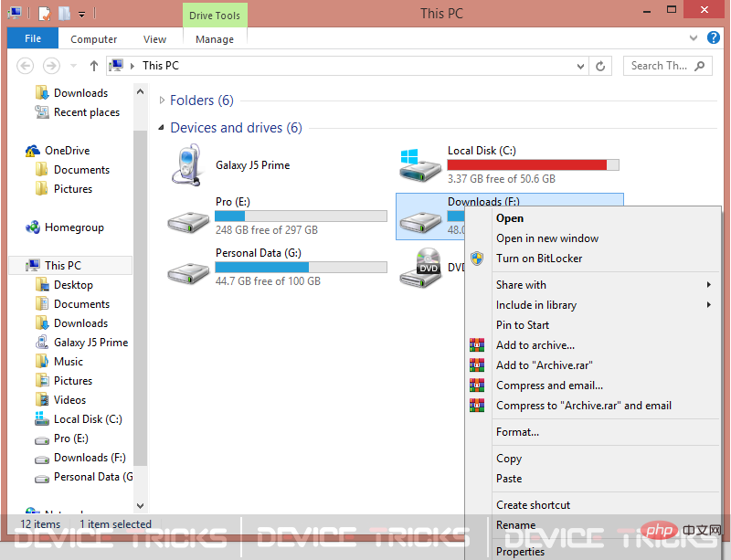
Task: Expand the Folders (6) group
Action: pos(162,100)
